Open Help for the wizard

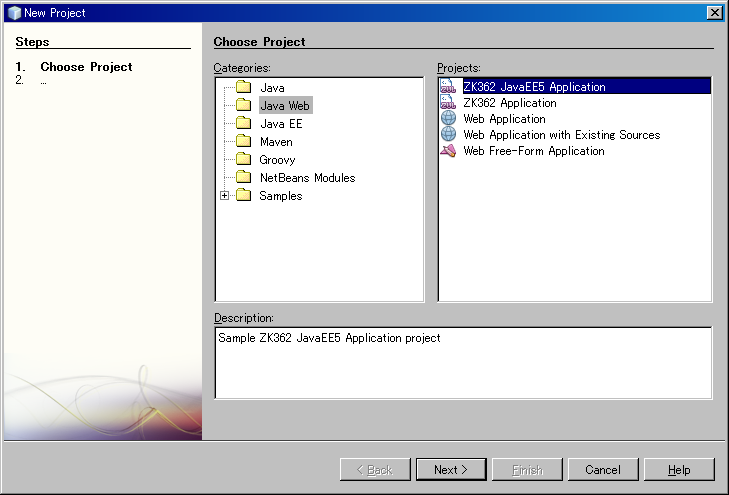click(x=679, y=469)
